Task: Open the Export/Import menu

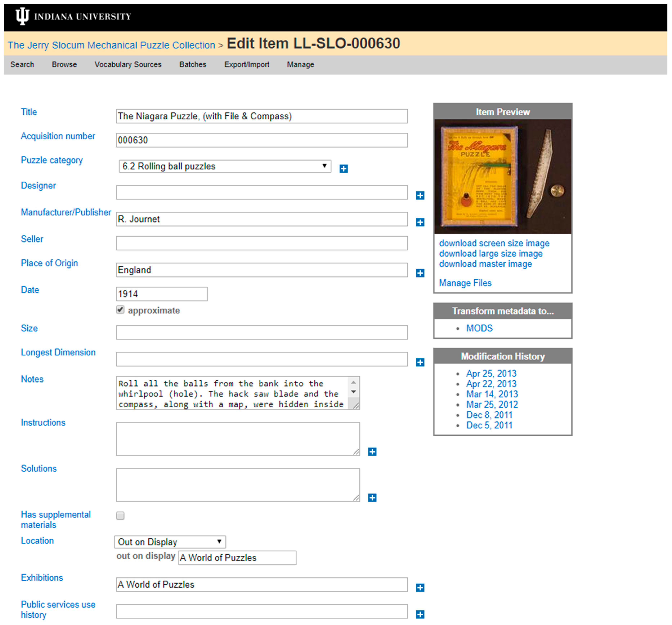Action: tap(247, 64)
